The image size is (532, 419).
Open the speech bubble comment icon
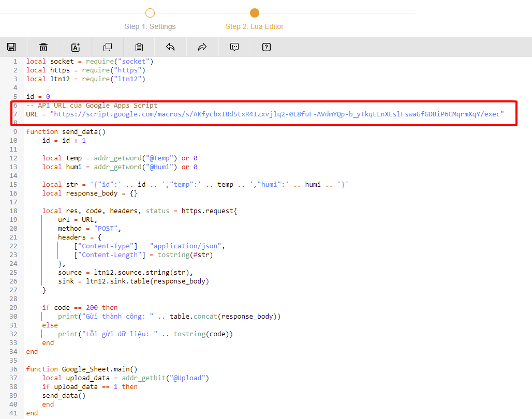point(234,47)
